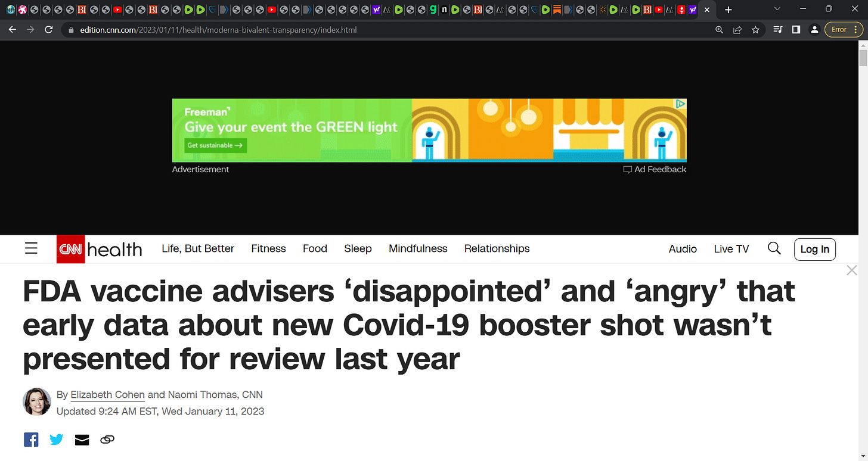The image size is (868, 461).
Task: Open the Food section
Action: [315, 248]
